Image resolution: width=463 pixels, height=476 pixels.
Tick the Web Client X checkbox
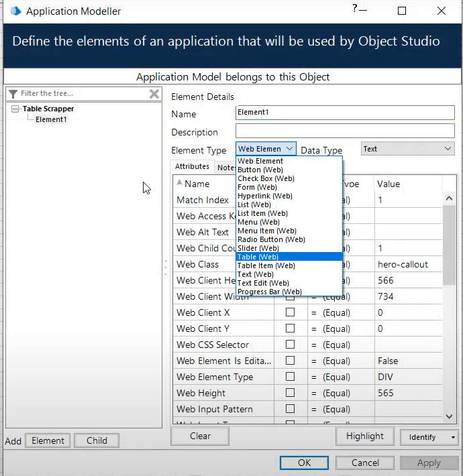tap(290, 312)
